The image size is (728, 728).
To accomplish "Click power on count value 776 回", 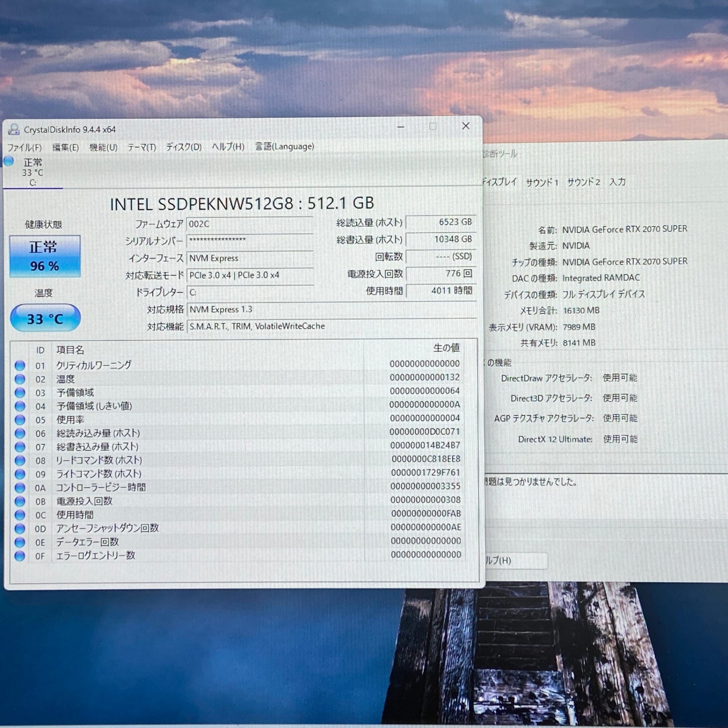I will (x=441, y=274).
